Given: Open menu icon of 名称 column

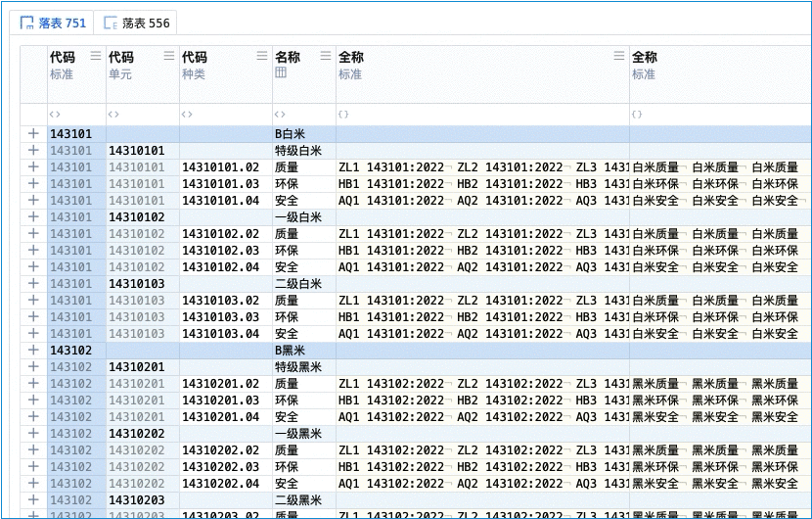Looking at the screenshot, I should tap(326, 56).
